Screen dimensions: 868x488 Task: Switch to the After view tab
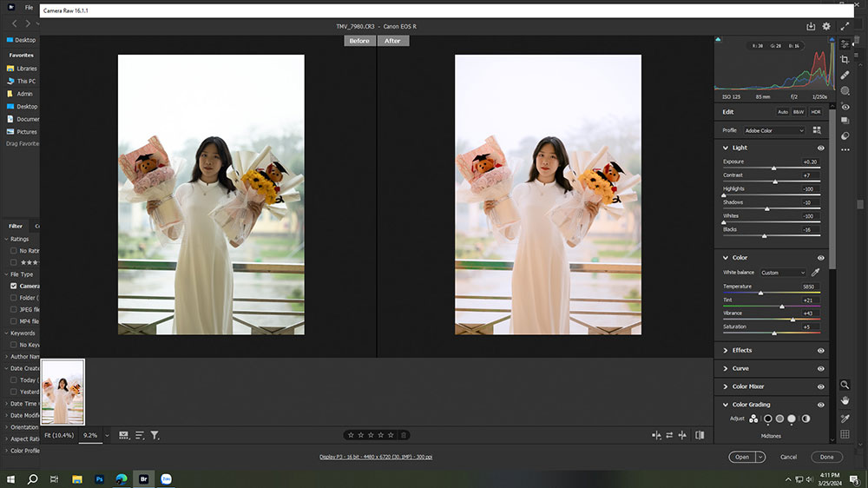(393, 41)
